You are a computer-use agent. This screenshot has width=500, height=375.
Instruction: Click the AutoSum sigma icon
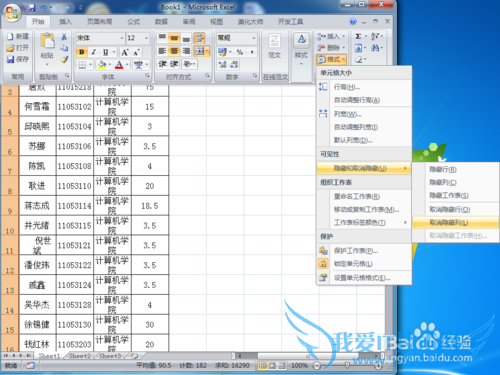[x=358, y=36]
